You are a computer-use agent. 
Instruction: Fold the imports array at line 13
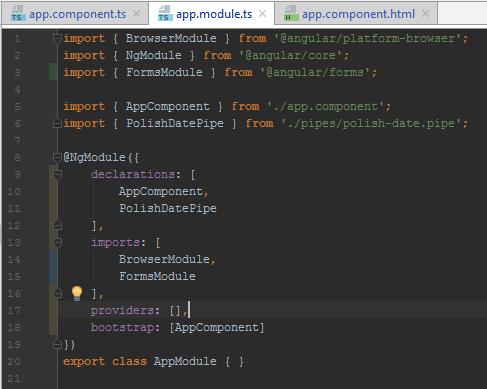coord(57,242)
